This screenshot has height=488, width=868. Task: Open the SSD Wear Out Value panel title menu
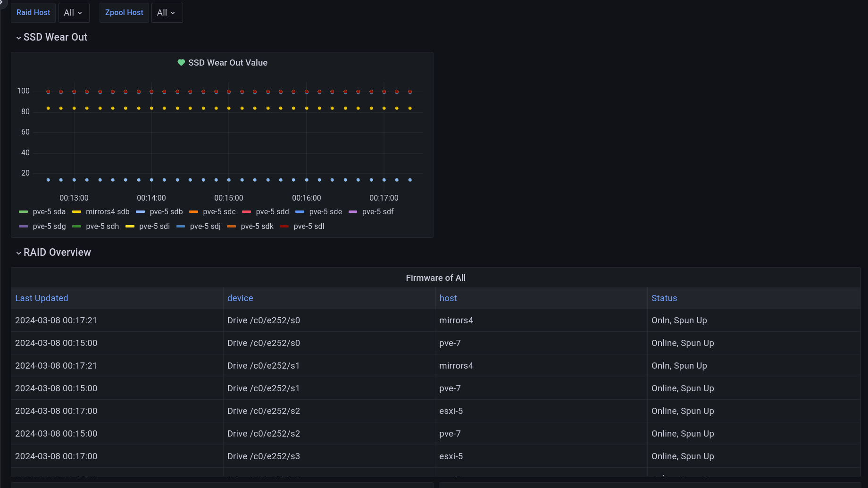[x=228, y=63]
